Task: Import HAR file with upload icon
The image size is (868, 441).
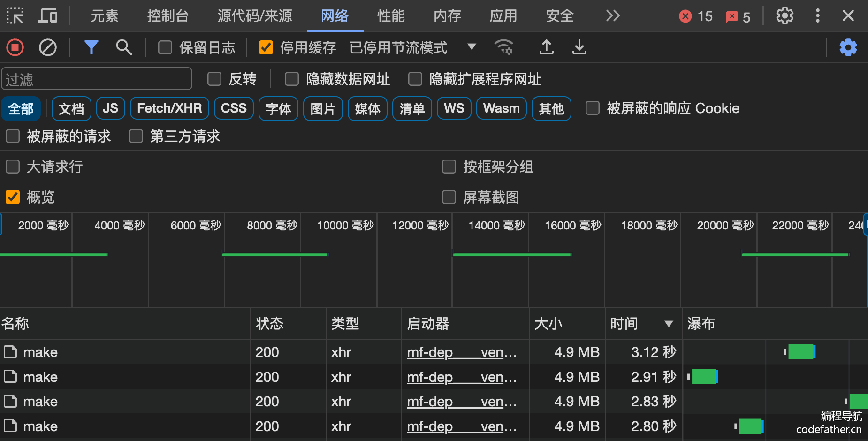Action: 547,47
